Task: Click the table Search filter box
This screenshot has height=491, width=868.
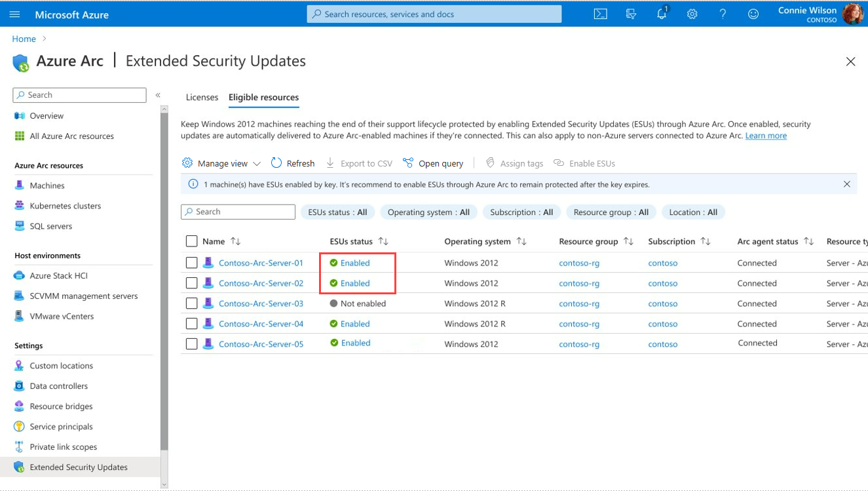Action: click(238, 212)
